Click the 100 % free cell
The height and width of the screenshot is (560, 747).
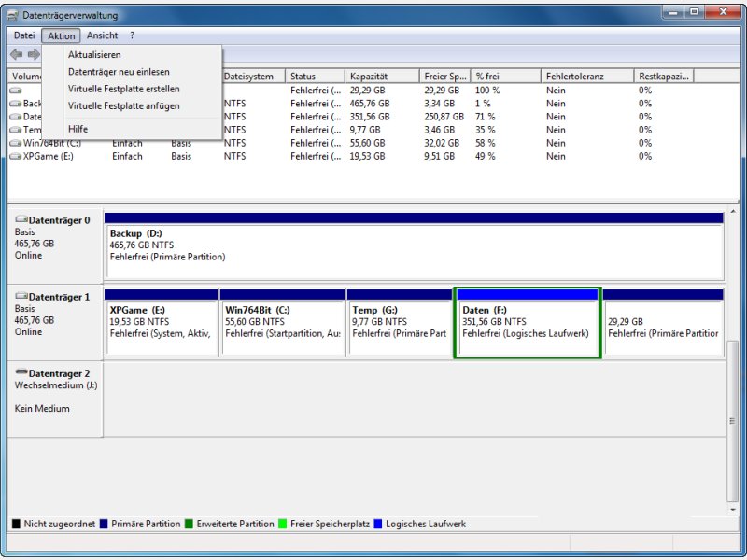pyautogui.click(x=487, y=90)
